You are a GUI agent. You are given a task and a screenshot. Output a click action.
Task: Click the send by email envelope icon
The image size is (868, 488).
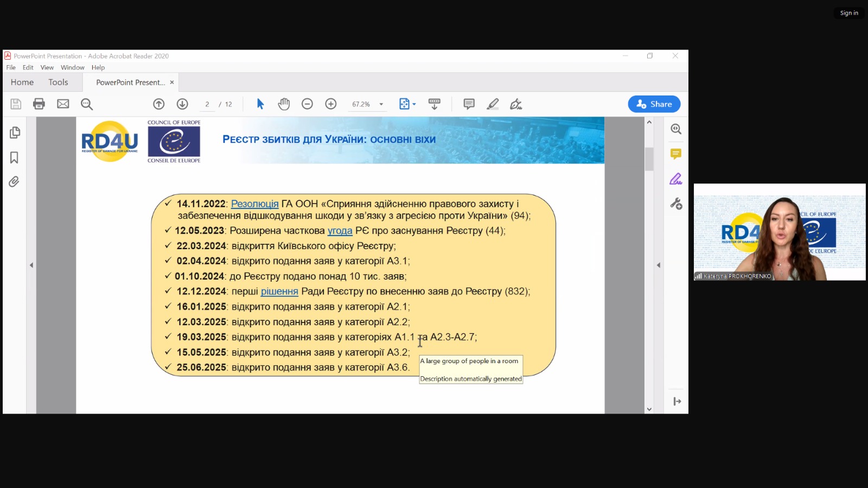click(x=63, y=104)
